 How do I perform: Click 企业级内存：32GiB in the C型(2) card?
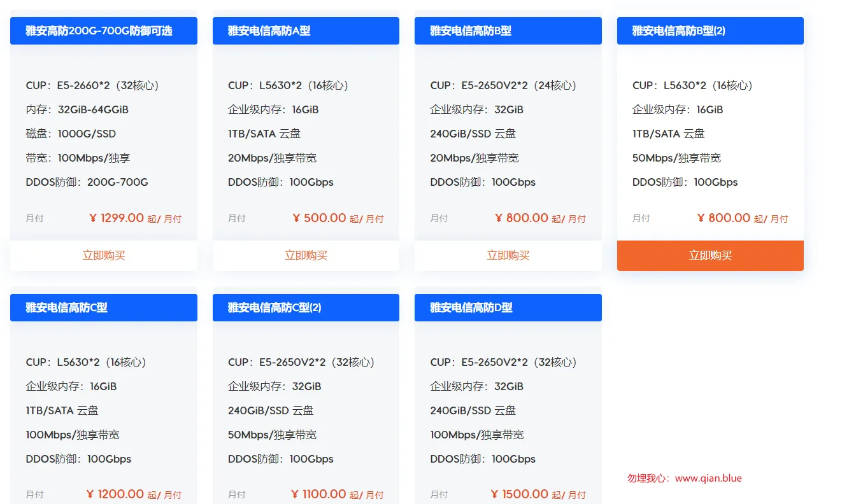(x=275, y=386)
